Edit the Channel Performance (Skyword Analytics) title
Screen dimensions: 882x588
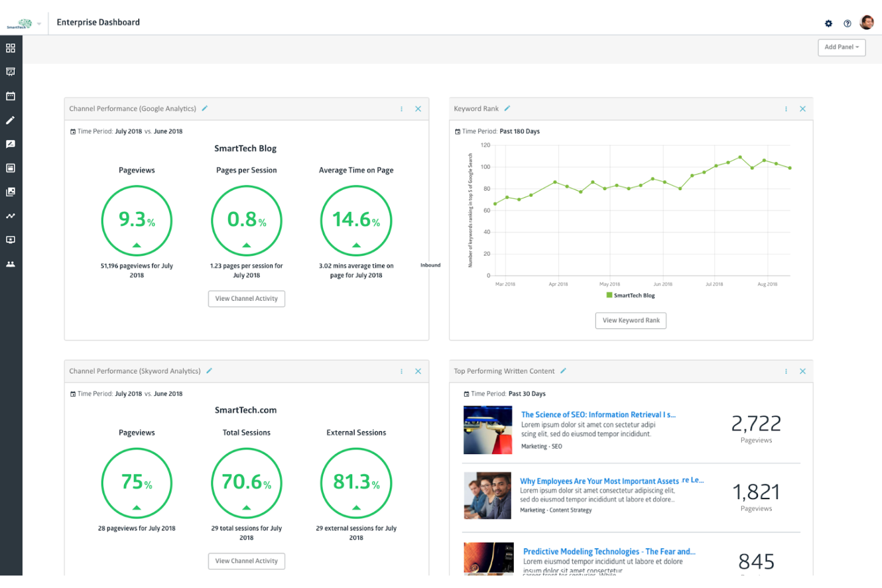tap(209, 371)
